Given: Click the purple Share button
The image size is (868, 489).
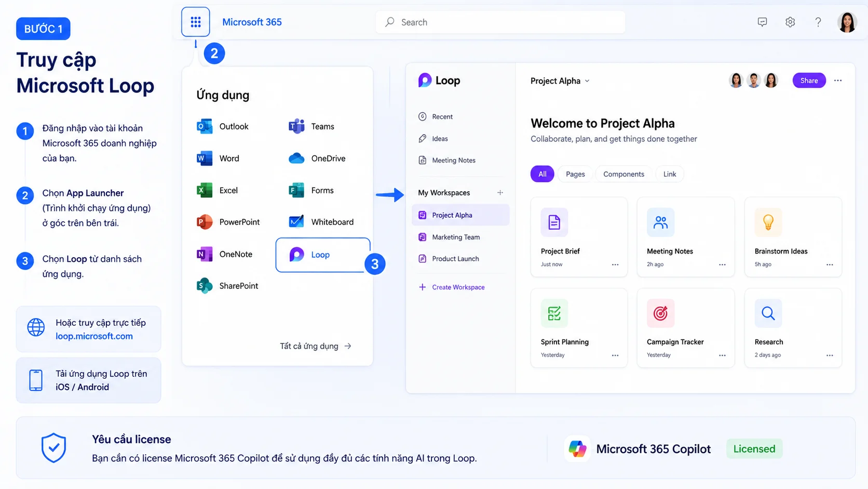Looking at the screenshot, I should (x=809, y=81).
